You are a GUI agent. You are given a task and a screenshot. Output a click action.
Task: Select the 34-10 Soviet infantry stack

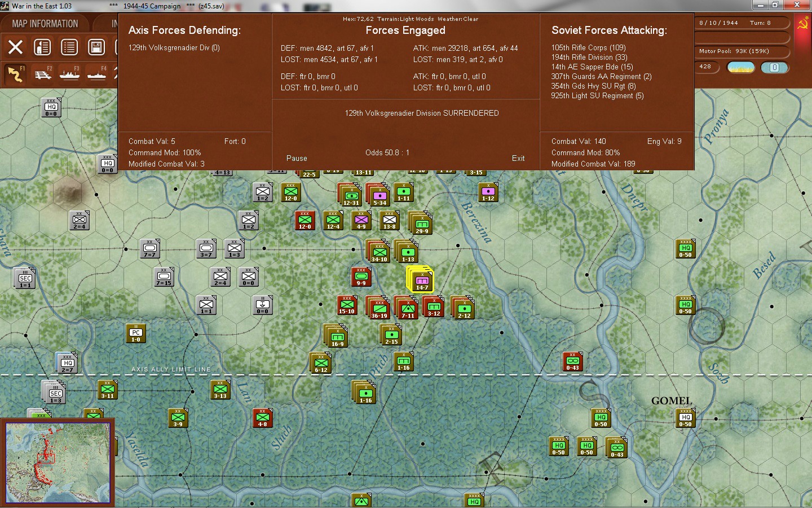coord(379,252)
